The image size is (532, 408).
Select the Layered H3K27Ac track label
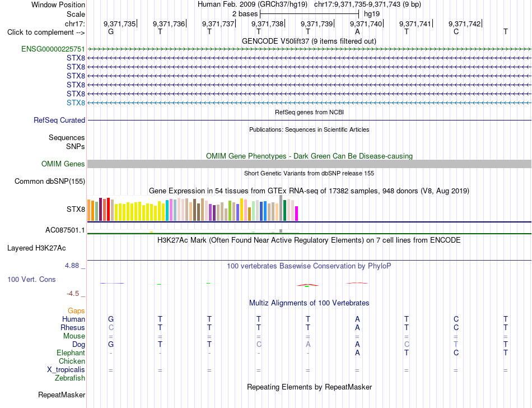(36, 248)
